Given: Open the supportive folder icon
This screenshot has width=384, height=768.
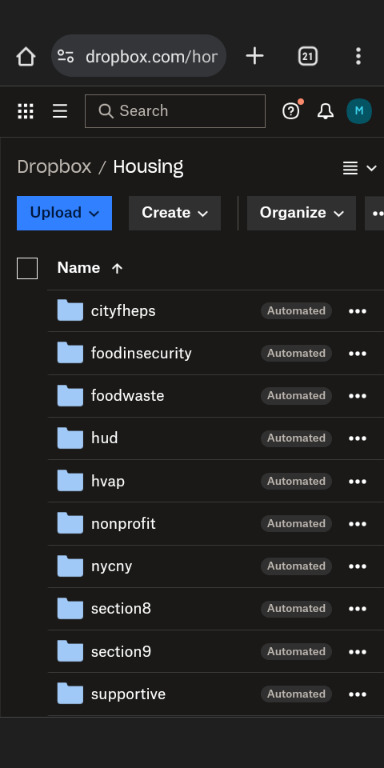Looking at the screenshot, I should tap(70, 694).
